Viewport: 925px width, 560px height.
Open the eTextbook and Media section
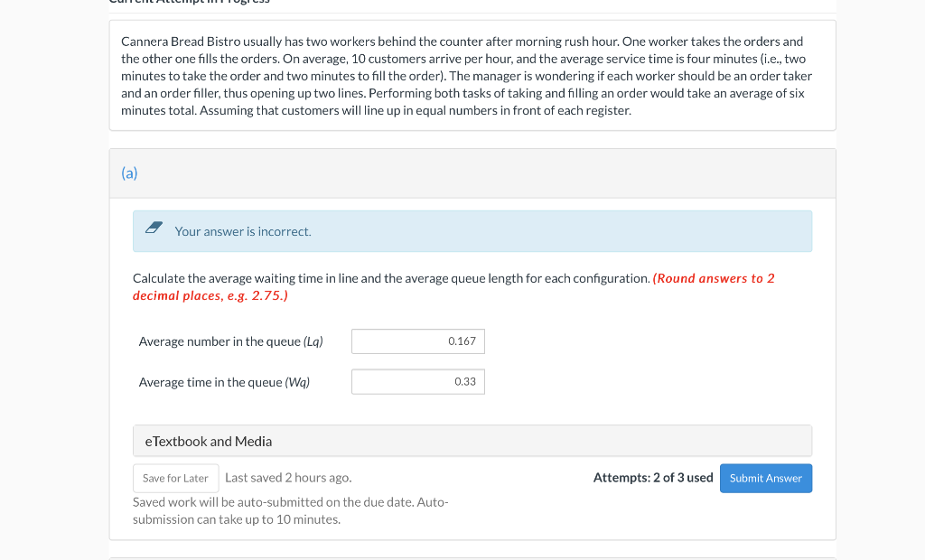click(x=209, y=441)
